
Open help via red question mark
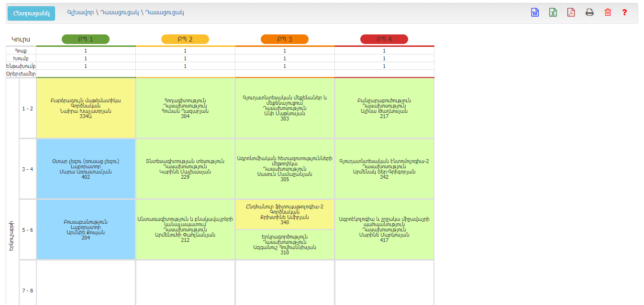click(624, 13)
